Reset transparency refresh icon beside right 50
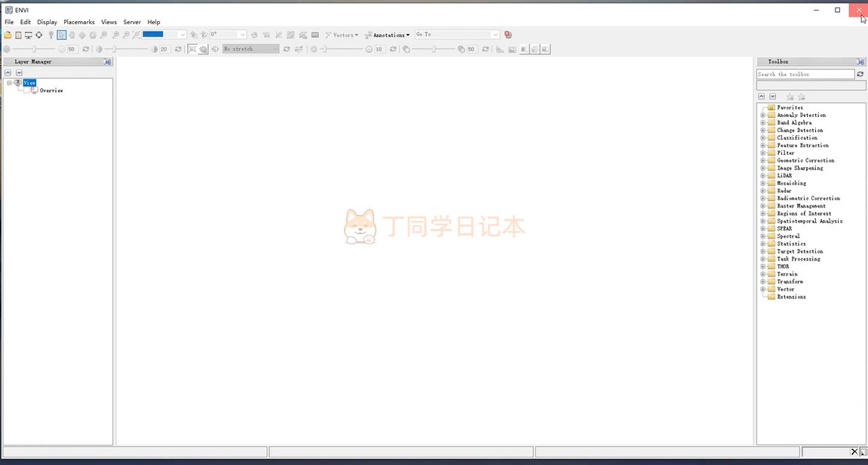 [486, 49]
